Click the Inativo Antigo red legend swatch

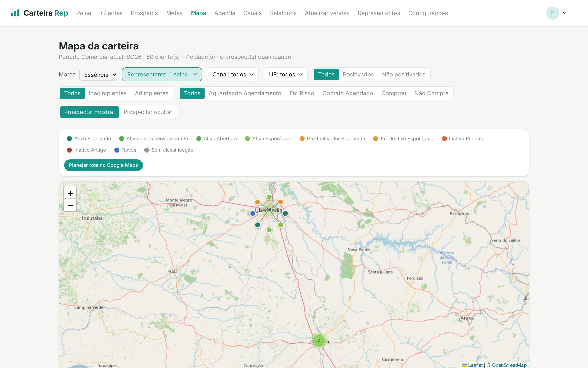(69, 150)
